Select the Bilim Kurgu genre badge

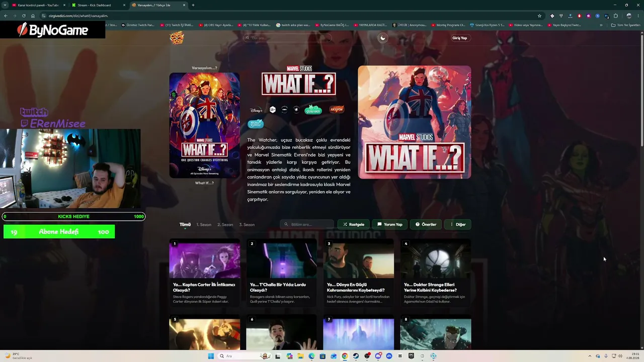click(x=256, y=124)
